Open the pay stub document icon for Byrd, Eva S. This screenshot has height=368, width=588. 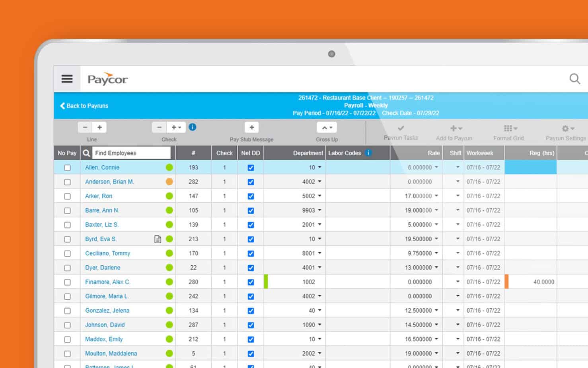tap(158, 239)
